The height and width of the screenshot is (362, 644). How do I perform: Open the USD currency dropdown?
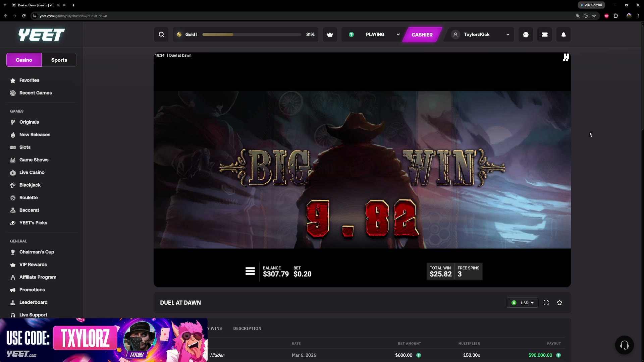(523, 303)
